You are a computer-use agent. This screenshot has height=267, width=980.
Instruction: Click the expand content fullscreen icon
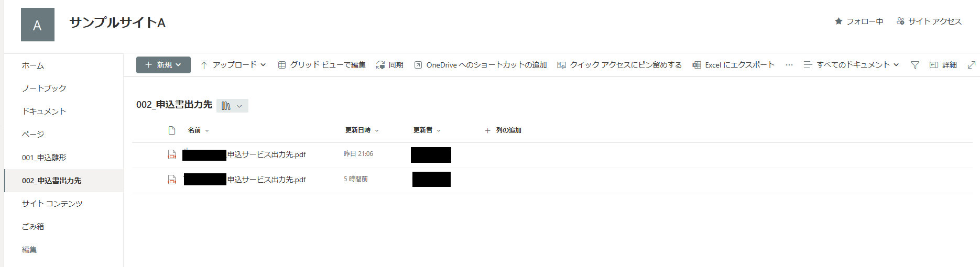971,65
